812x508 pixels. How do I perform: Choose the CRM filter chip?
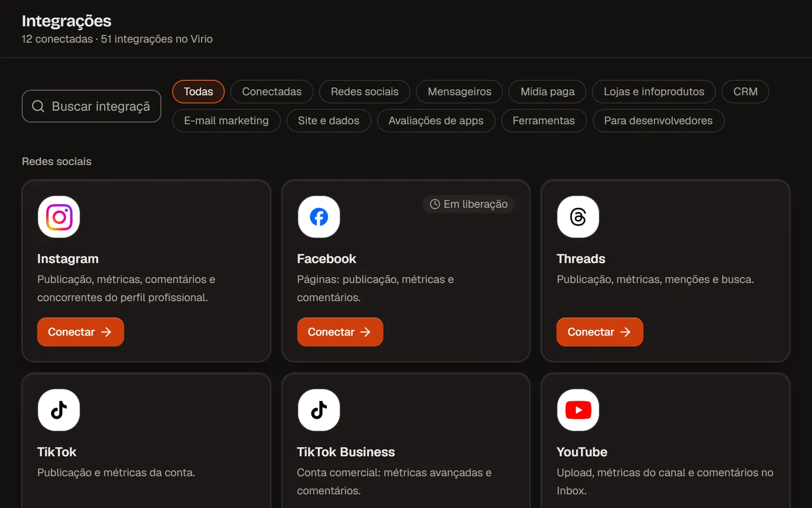click(x=745, y=91)
